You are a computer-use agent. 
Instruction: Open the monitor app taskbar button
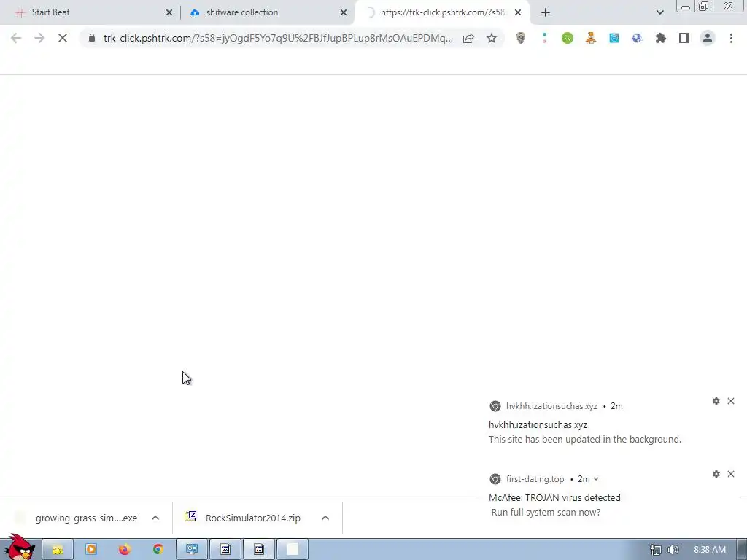point(192,550)
